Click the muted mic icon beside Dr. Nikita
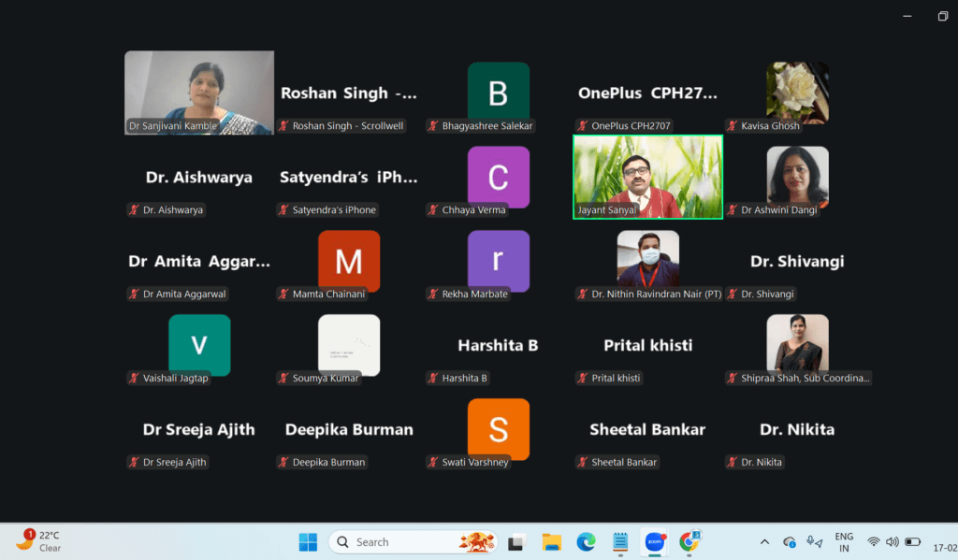Screen dimensions: 958x560 coord(733,463)
